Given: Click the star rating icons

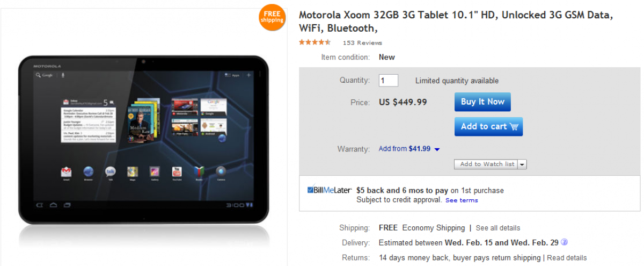Looking at the screenshot, I should click(x=315, y=42).
